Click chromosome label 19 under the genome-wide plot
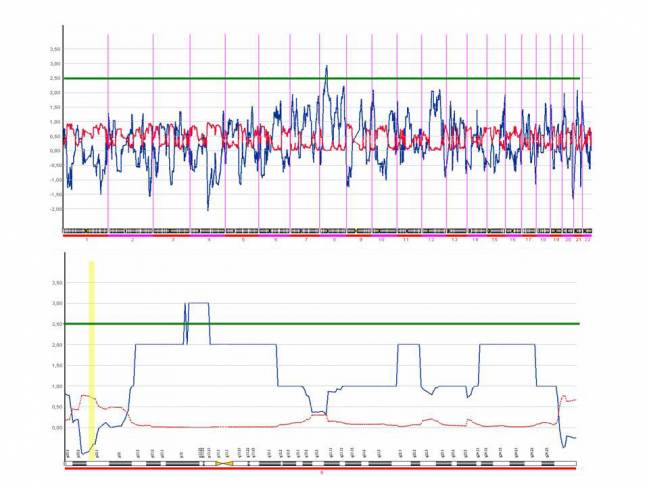Screen dimensions: 649x487 click(x=556, y=240)
